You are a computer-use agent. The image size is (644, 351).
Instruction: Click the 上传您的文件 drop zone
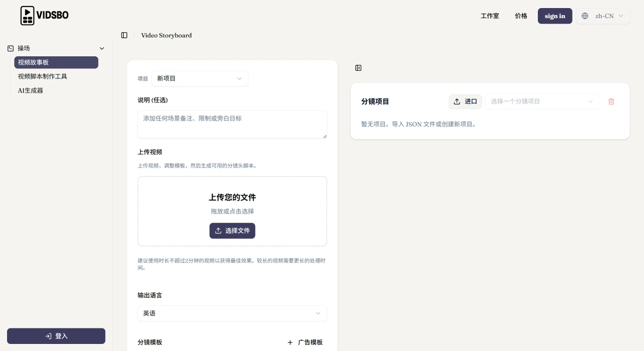tap(232, 211)
